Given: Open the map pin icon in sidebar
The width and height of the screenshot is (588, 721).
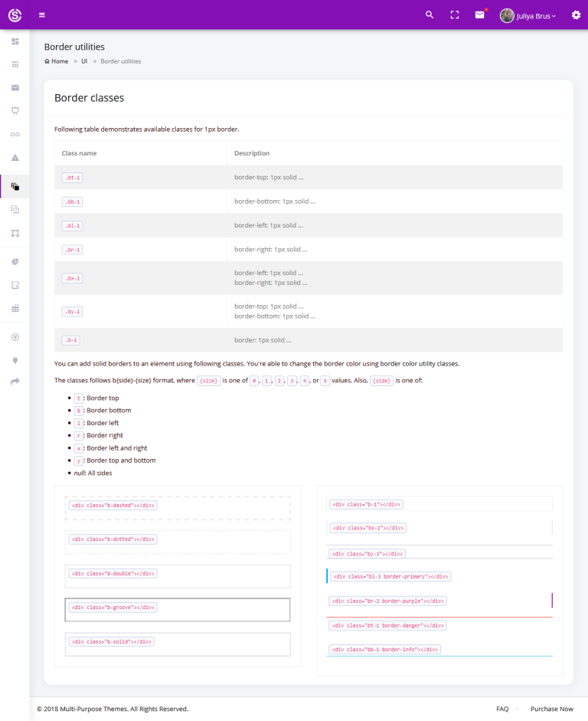Looking at the screenshot, I should pyautogui.click(x=15, y=337).
